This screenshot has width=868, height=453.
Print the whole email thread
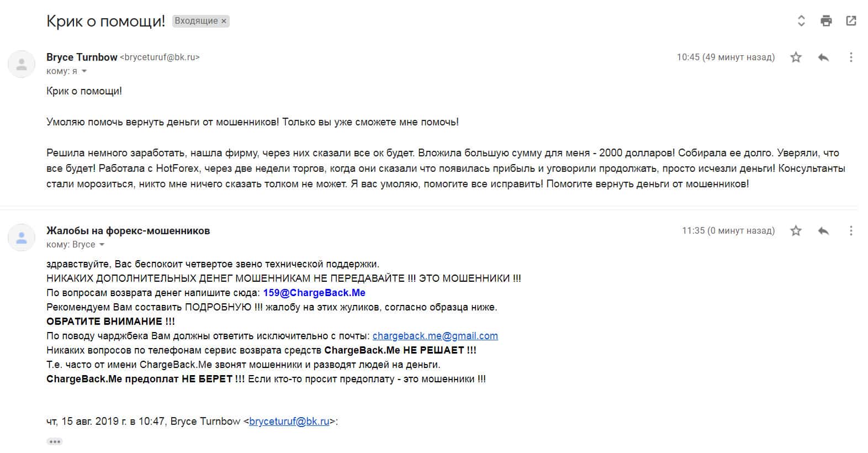[826, 21]
